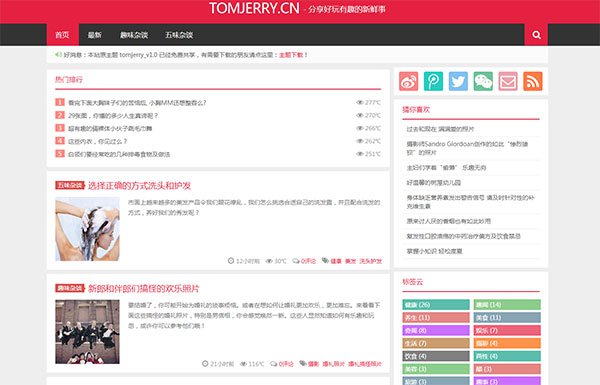Open the hair washing article thumbnail

pos(87,229)
